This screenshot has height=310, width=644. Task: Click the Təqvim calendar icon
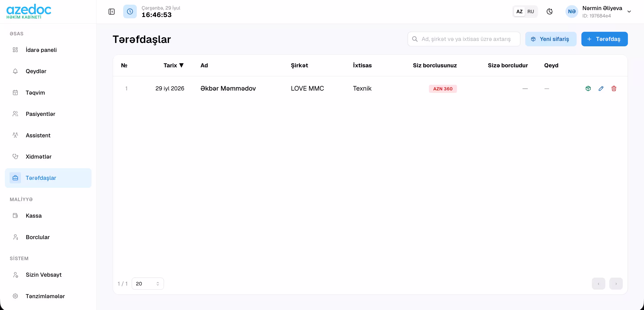15,93
